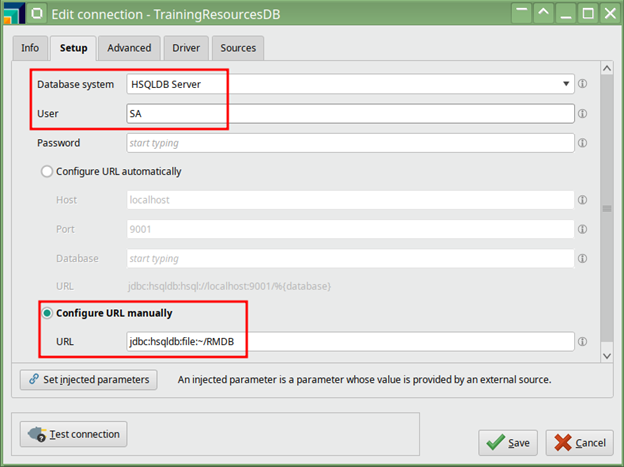624x467 pixels.
Task: Click Test connection button
Action: [74, 434]
